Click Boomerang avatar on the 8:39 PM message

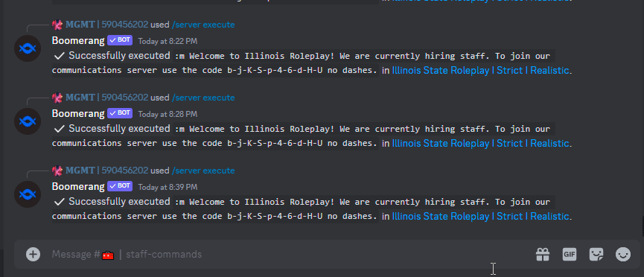pos(28,194)
